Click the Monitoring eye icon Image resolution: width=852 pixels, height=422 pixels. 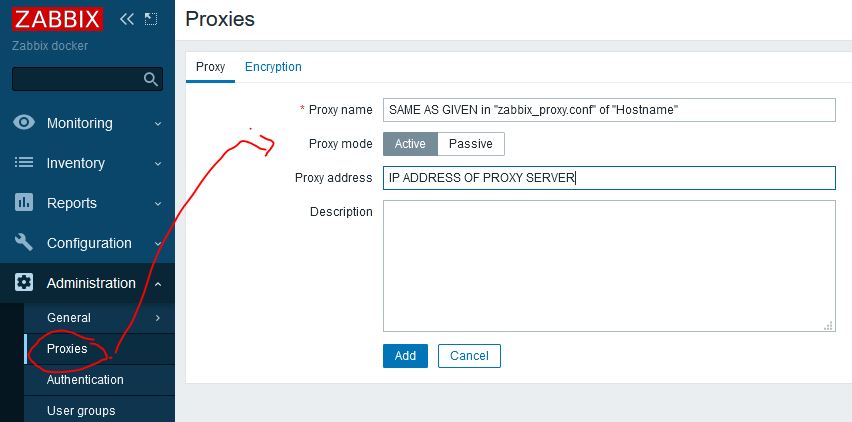[24, 123]
